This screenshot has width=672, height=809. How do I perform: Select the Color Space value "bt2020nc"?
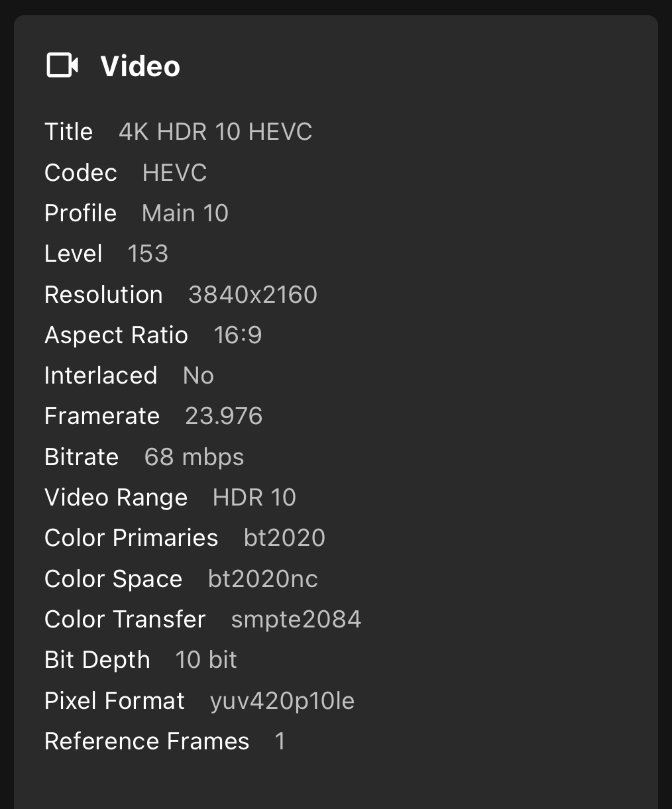coord(263,579)
